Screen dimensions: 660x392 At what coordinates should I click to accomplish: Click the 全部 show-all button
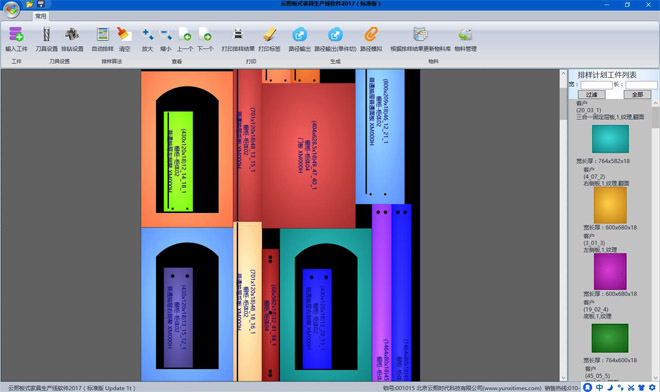coord(637,94)
